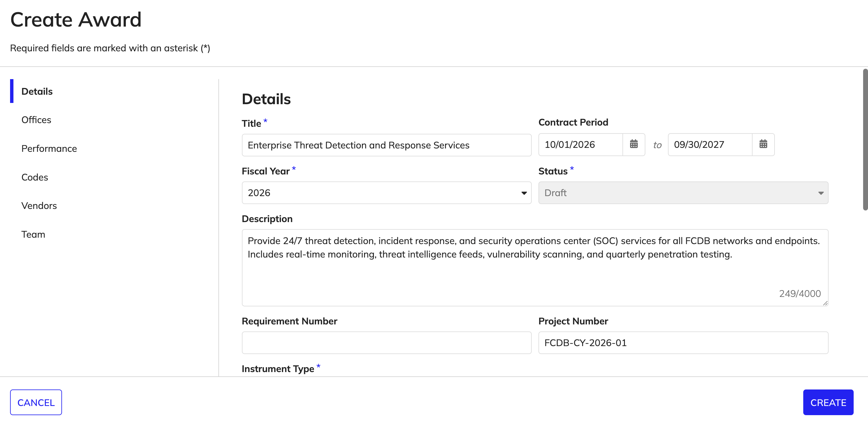Viewport: 868px width, 424px height.
Task: Click the CANCEL button
Action: point(36,402)
